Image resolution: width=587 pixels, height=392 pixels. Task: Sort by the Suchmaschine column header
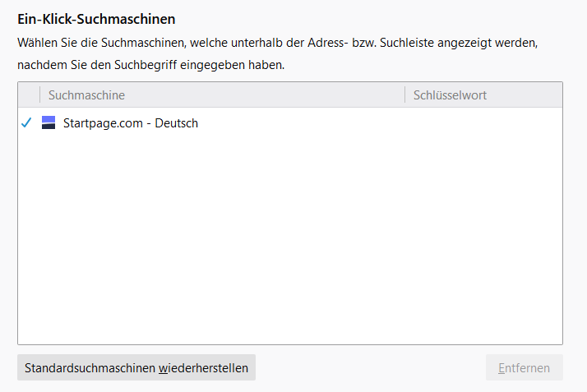86,95
